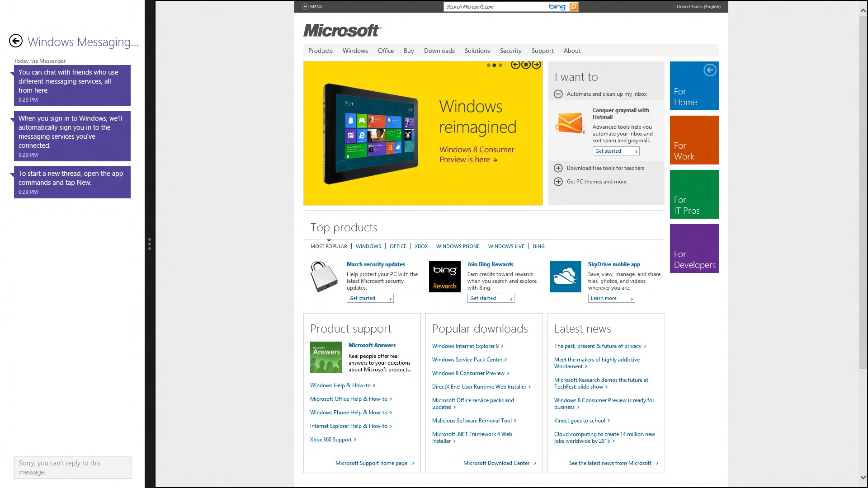This screenshot has width=868, height=488.
Task: Open Microsoft Answers link
Action: pos(372,345)
